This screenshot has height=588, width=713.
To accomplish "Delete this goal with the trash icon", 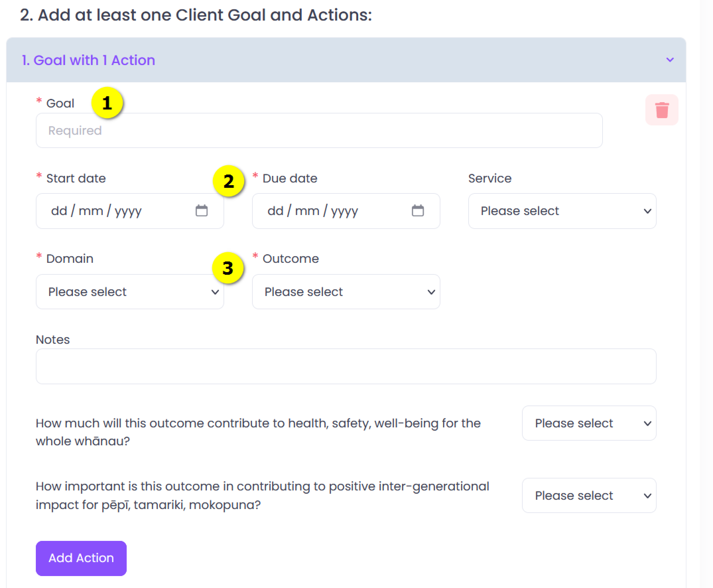I will click(x=661, y=110).
